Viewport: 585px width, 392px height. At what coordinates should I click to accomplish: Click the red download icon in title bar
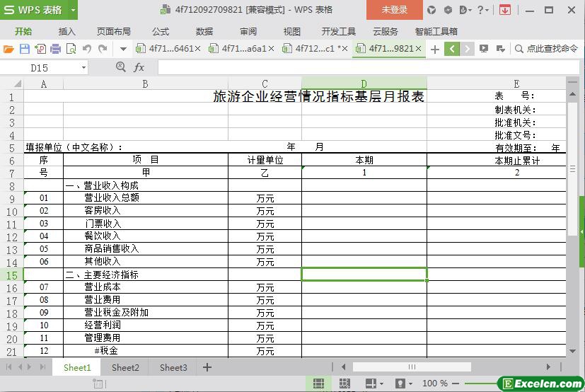[x=505, y=10]
